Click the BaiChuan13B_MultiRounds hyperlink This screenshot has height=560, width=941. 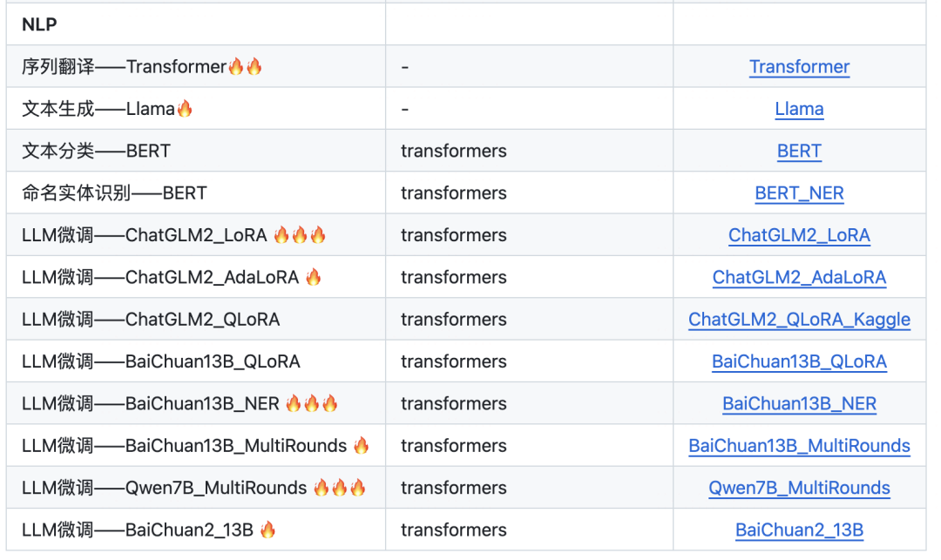click(x=799, y=446)
